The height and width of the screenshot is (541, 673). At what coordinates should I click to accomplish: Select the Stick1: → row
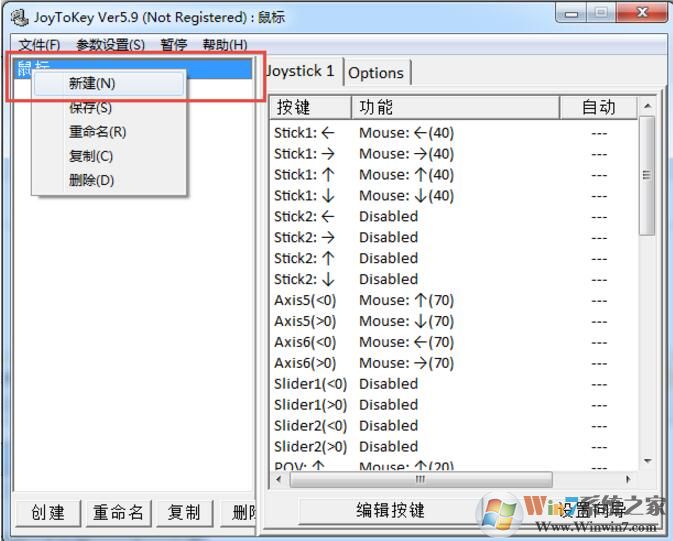[454, 154]
